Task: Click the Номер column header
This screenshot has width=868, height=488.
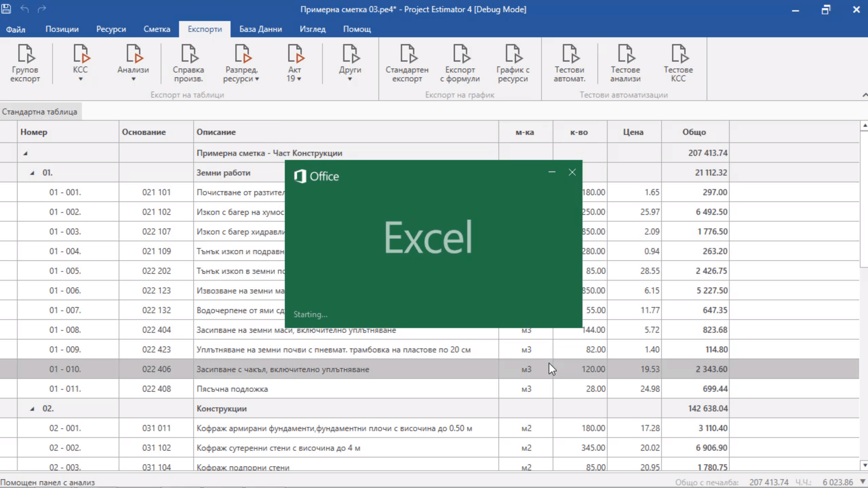Action: [68, 132]
